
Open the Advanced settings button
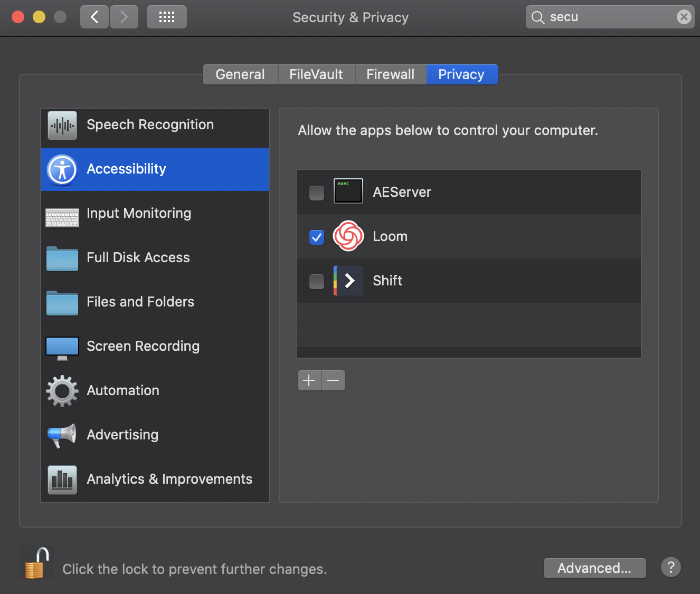[594, 568]
